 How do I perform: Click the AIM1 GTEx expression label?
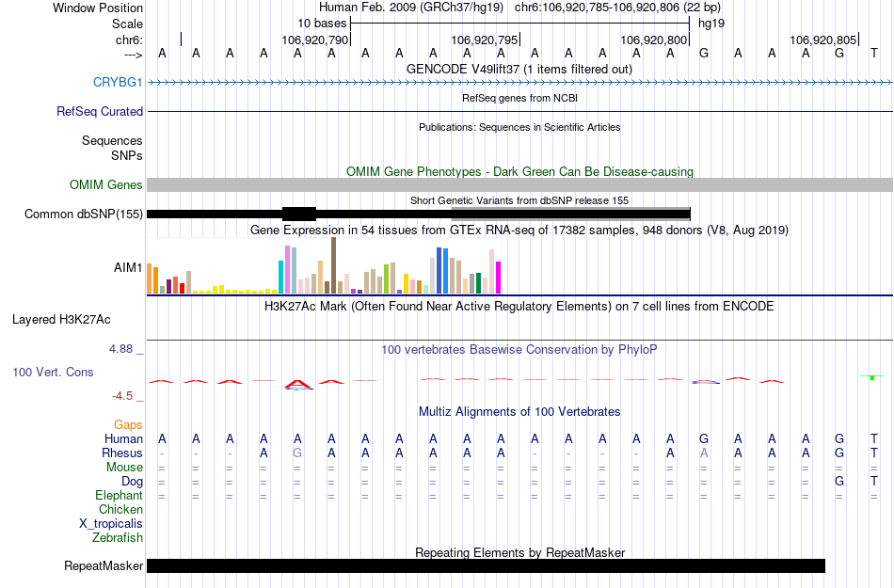pos(128,267)
